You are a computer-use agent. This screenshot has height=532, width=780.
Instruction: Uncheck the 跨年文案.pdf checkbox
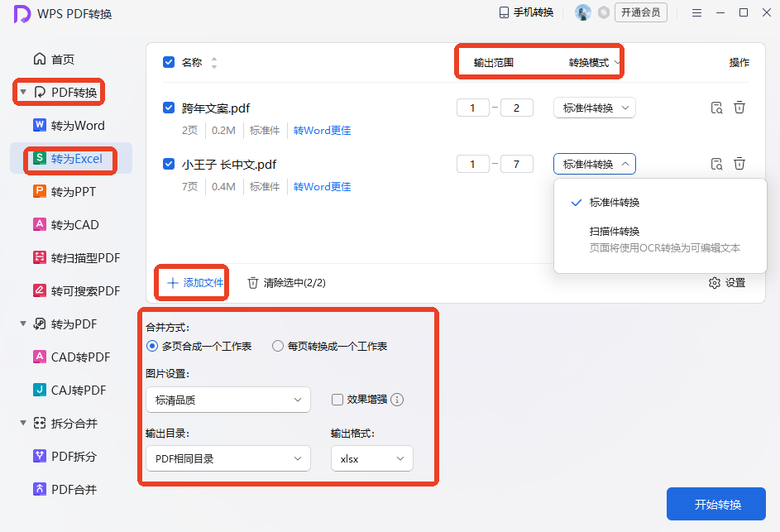click(169, 108)
